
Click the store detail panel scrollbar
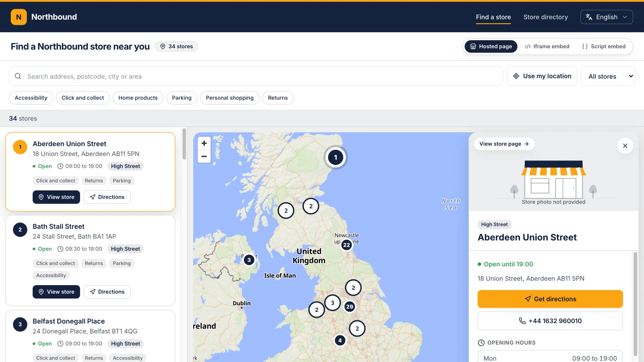pos(636,304)
